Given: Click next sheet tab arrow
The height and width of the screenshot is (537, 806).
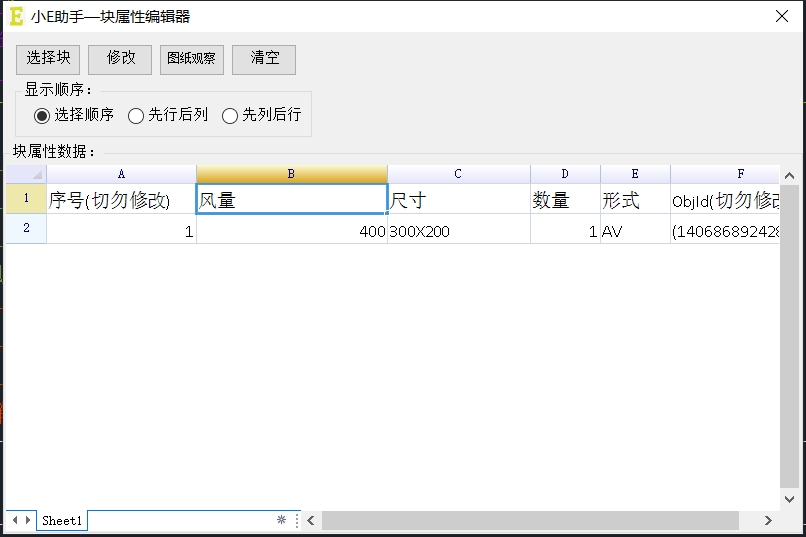Looking at the screenshot, I should (28, 520).
